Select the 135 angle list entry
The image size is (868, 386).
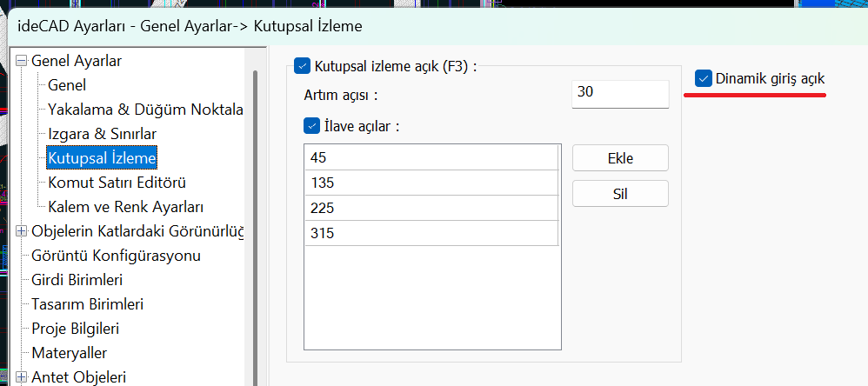pos(431,183)
